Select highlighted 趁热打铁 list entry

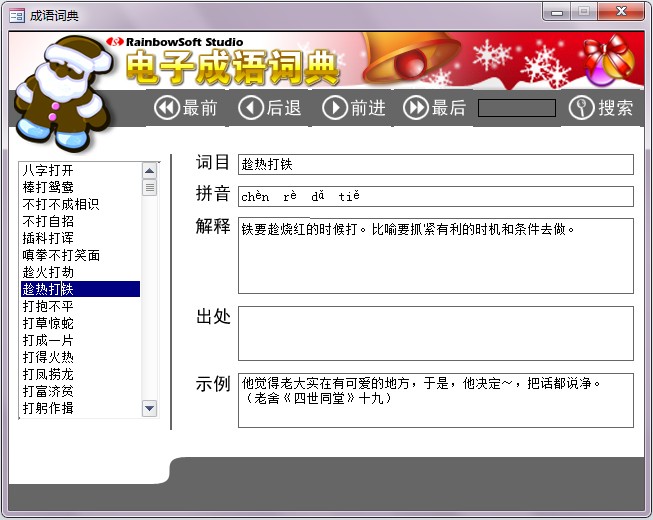tap(80, 289)
